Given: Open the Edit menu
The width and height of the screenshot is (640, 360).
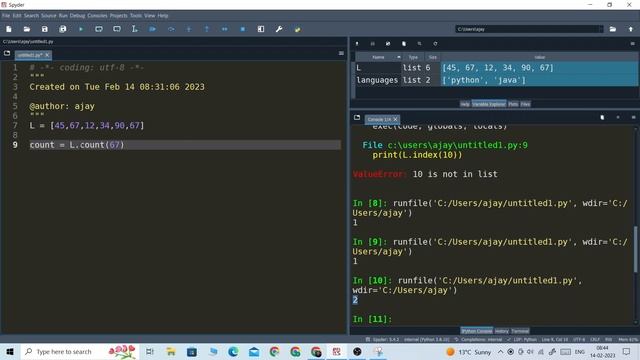Looking at the screenshot, I should (x=17, y=16).
